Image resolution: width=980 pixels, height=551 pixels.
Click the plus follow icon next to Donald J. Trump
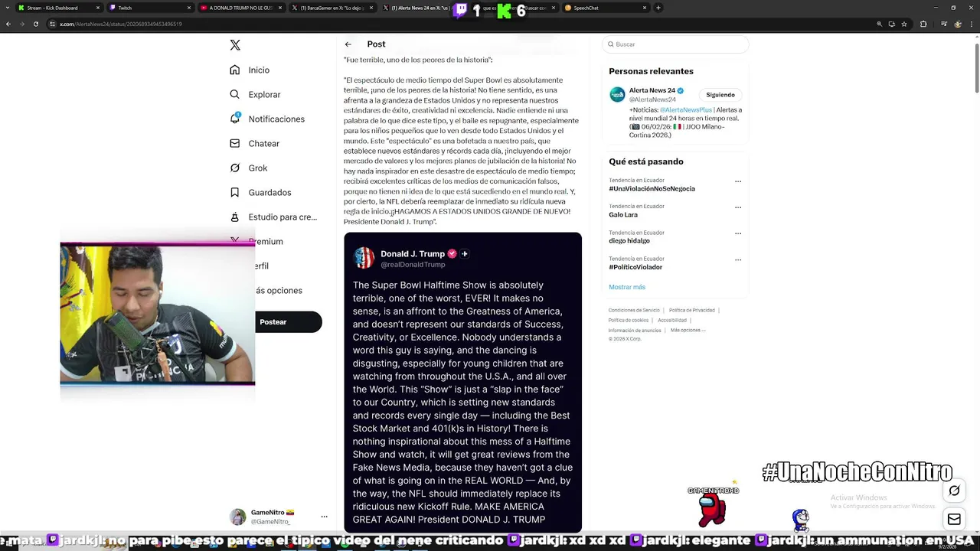tap(464, 254)
